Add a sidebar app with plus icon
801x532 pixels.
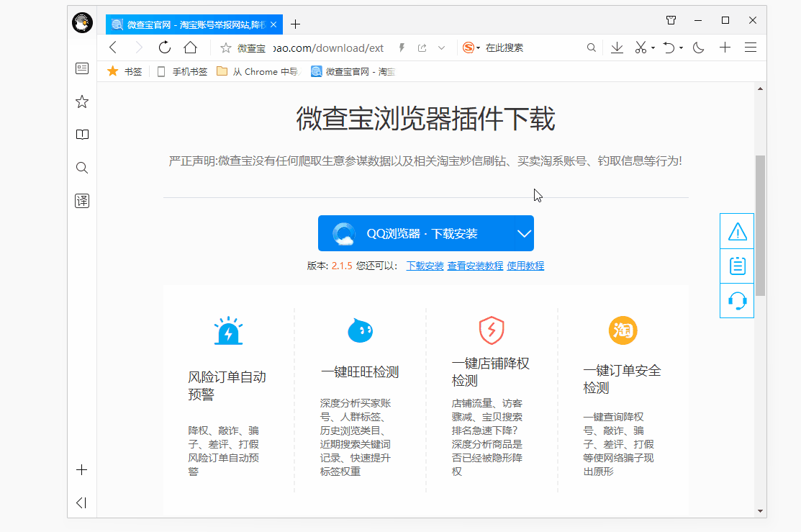82,470
